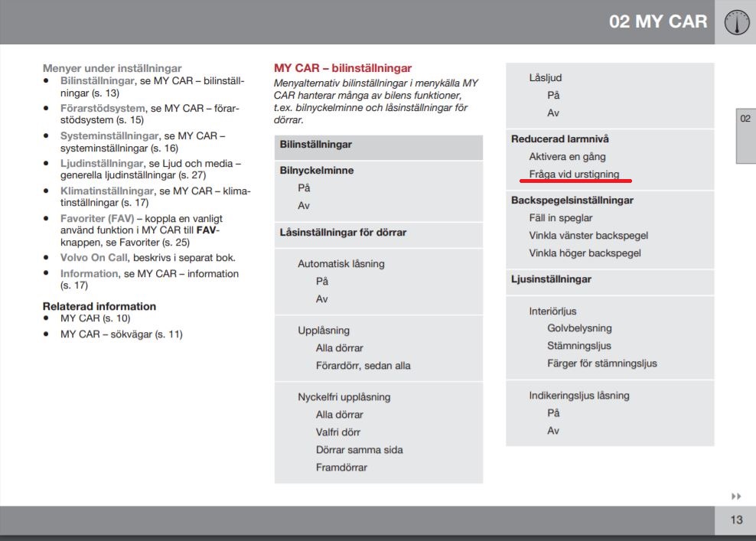Select Förardörr, sedan alla
Viewport: 756px width, 541px height.
coord(363,366)
